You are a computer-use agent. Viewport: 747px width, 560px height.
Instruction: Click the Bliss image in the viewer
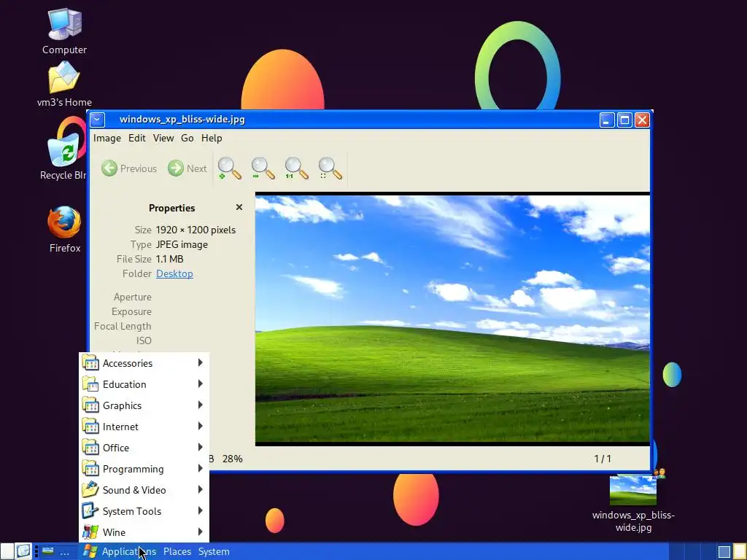coord(452,319)
